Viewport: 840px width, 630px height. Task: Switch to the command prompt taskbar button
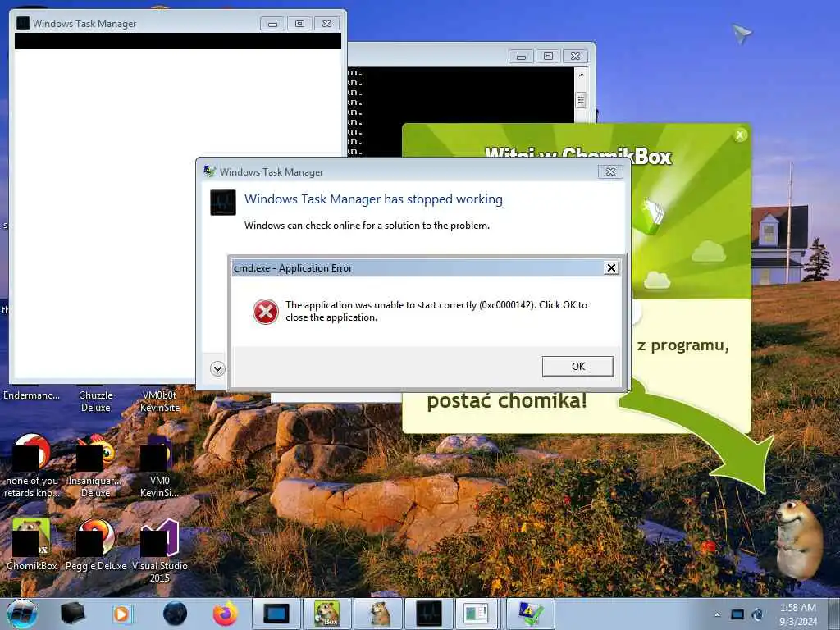click(276, 614)
